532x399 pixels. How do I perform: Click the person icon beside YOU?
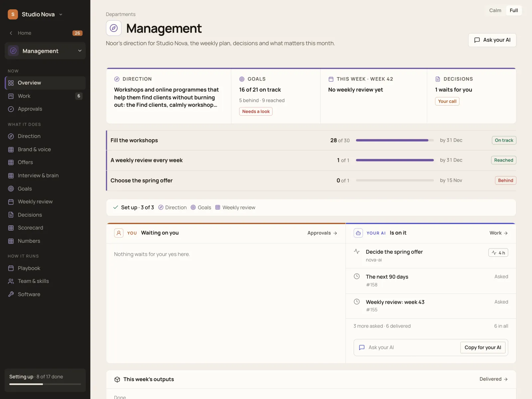[119, 233]
